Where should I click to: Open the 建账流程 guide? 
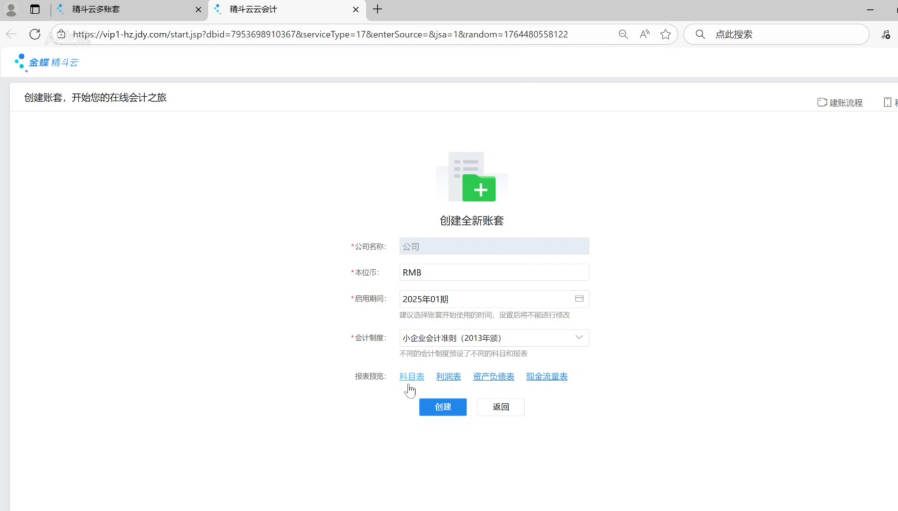tap(840, 103)
